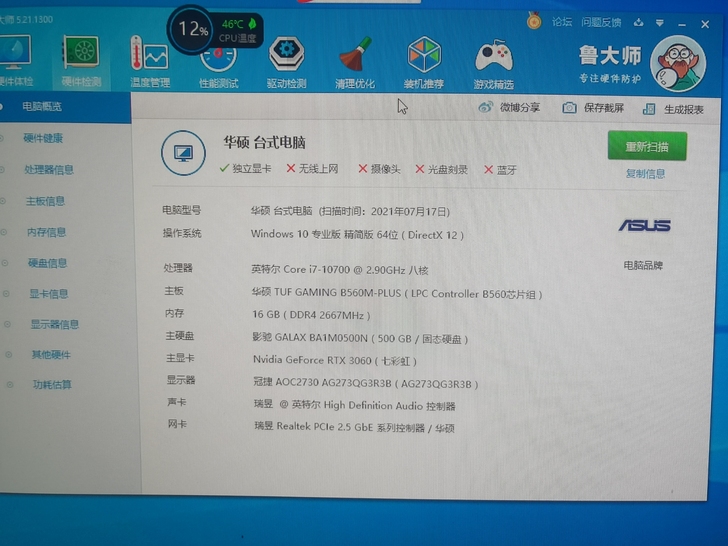Click the CPU temperature 46°C widget

(238, 31)
